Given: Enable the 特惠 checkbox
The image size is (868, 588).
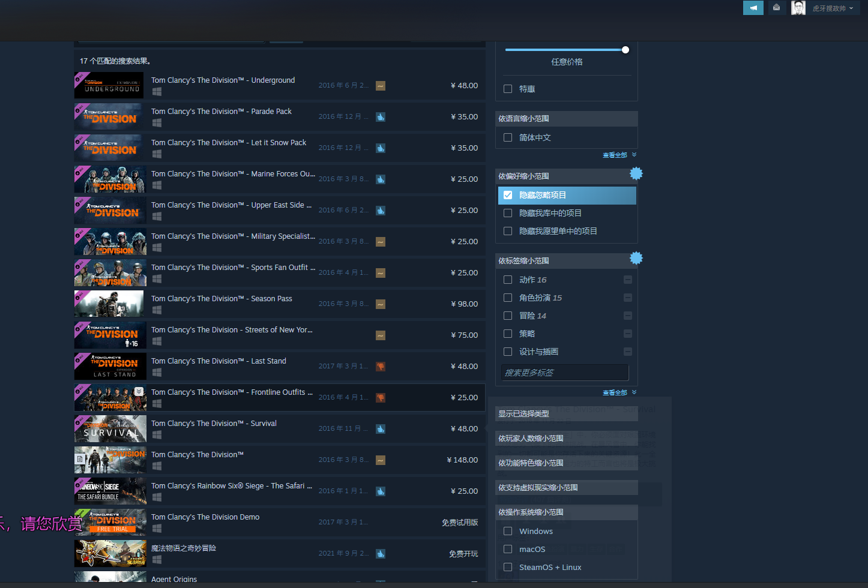Looking at the screenshot, I should [508, 89].
